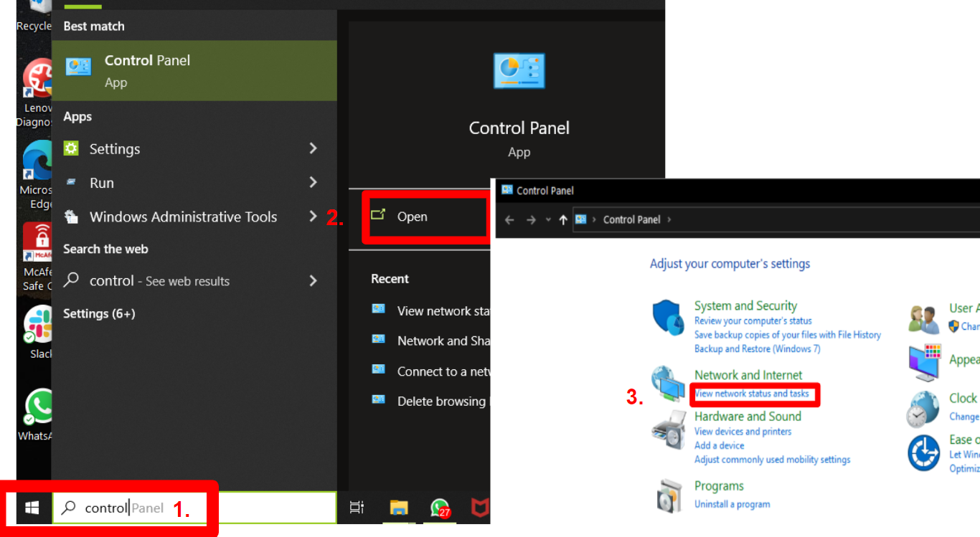Expand the Run app submenu arrow

pyautogui.click(x=313, y=183)
